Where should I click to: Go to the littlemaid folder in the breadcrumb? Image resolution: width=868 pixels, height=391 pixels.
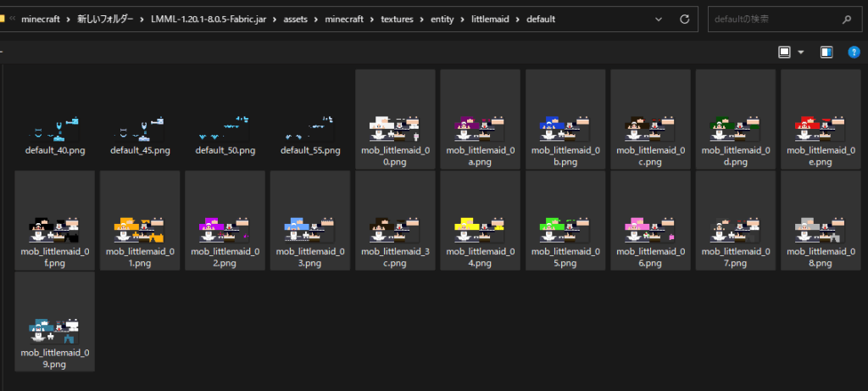point(492,19)
